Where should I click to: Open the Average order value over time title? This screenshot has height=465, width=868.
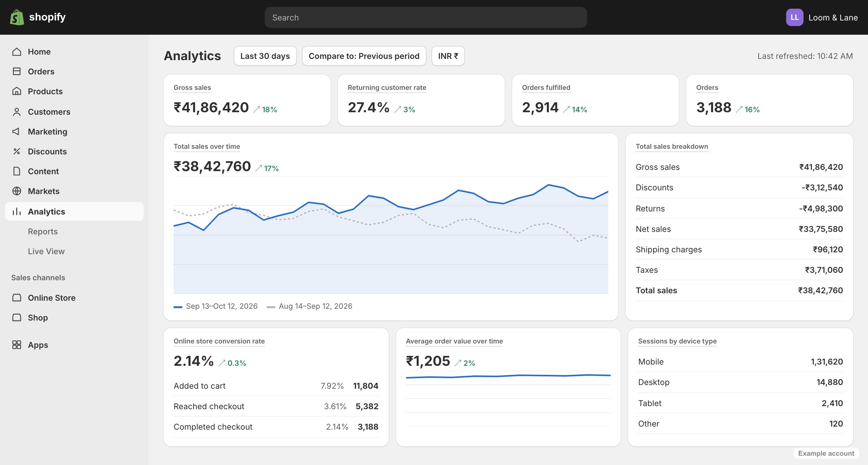tap(454, 341)
